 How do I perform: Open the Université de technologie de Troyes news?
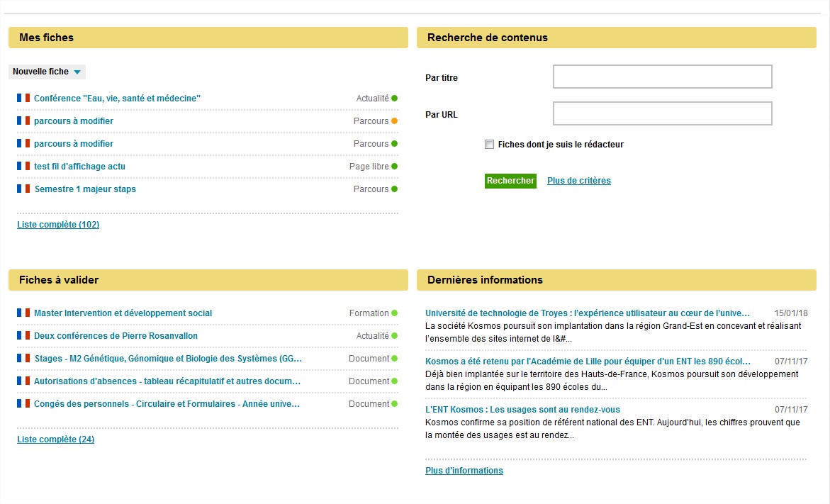(588, 313)
